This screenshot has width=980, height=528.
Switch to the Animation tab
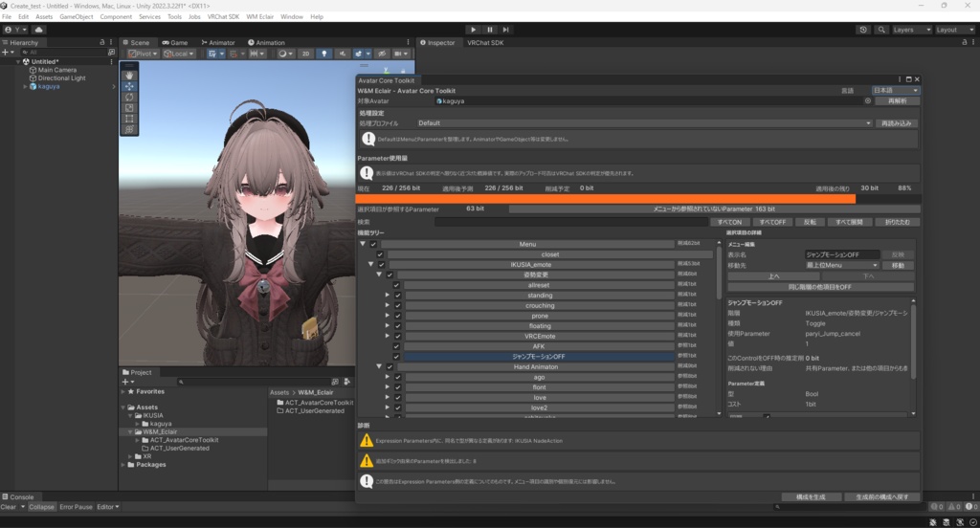point(266,42)
